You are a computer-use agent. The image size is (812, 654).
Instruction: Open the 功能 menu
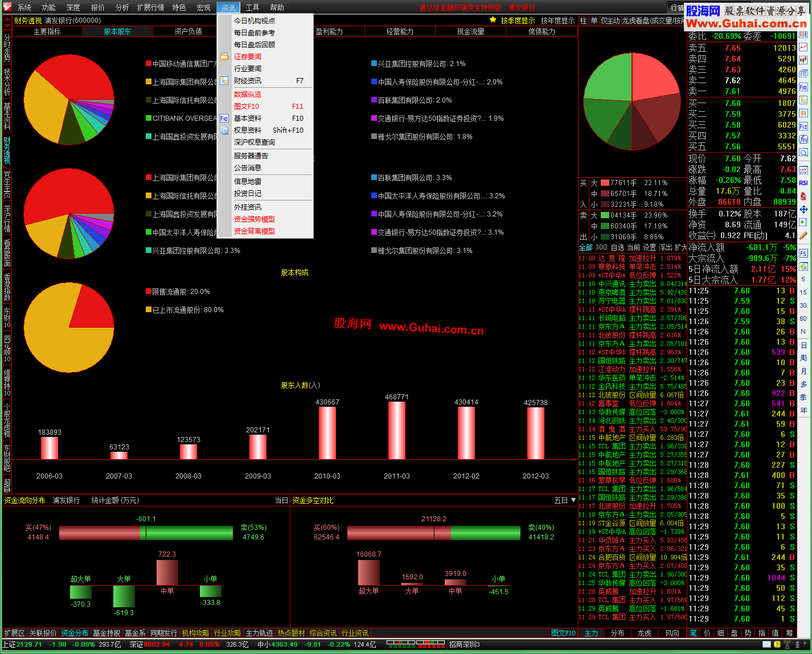(49, 7)
